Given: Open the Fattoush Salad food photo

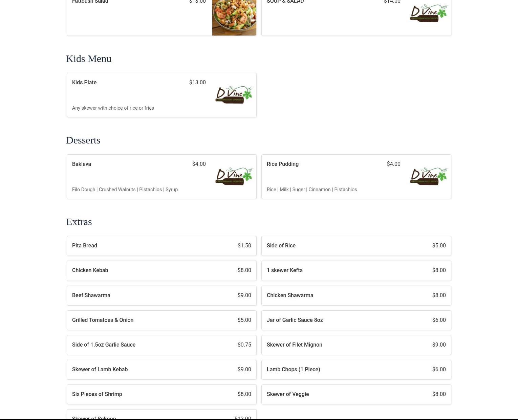Looking at the screenshot, I should [234, 18].
